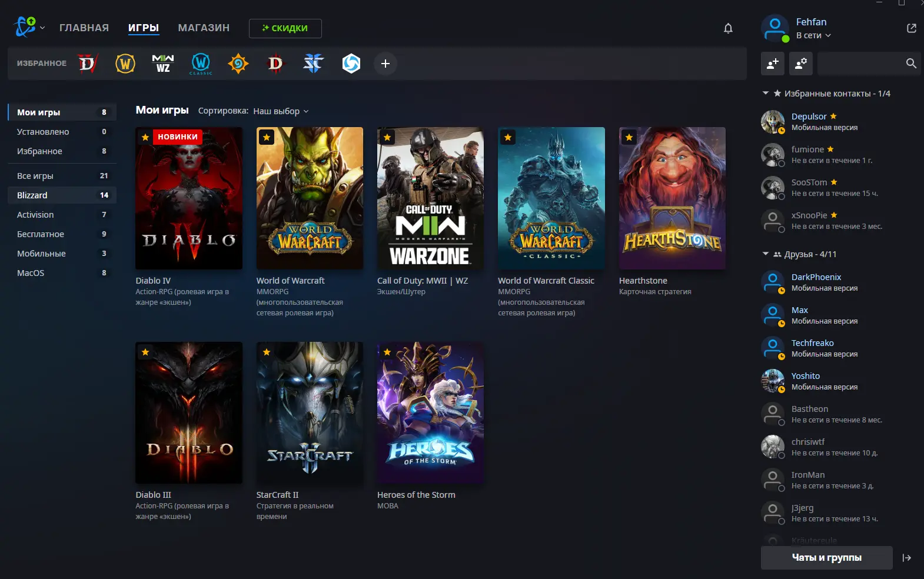The width and height of the screenshot is (924, 579).
Task: Toggle favorite star on Heroes of the Storm card
Action: 387,352
